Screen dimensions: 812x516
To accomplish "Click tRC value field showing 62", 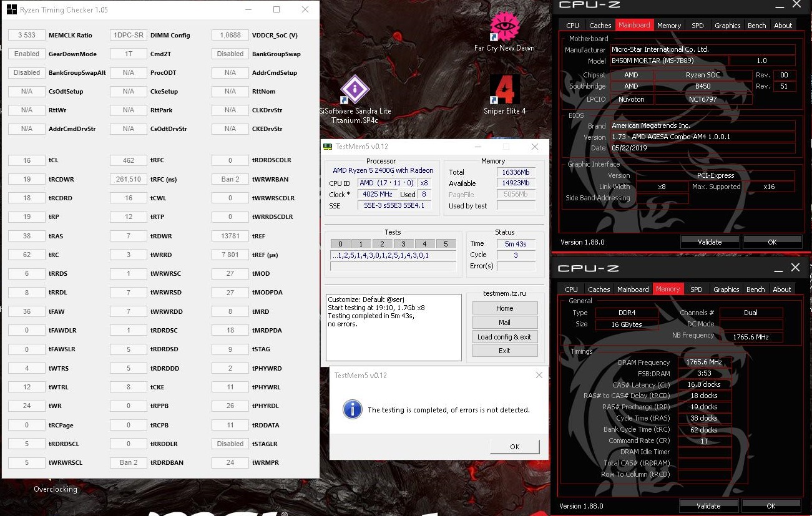I will (26, 255).
